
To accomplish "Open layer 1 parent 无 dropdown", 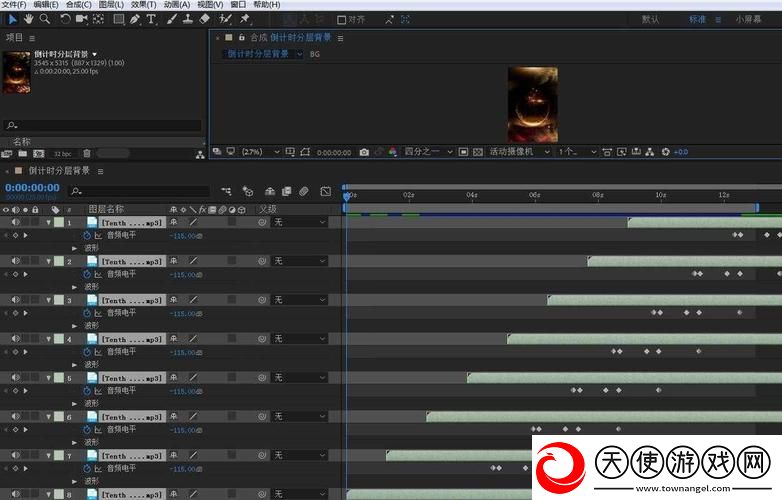I will pos(299,222).
